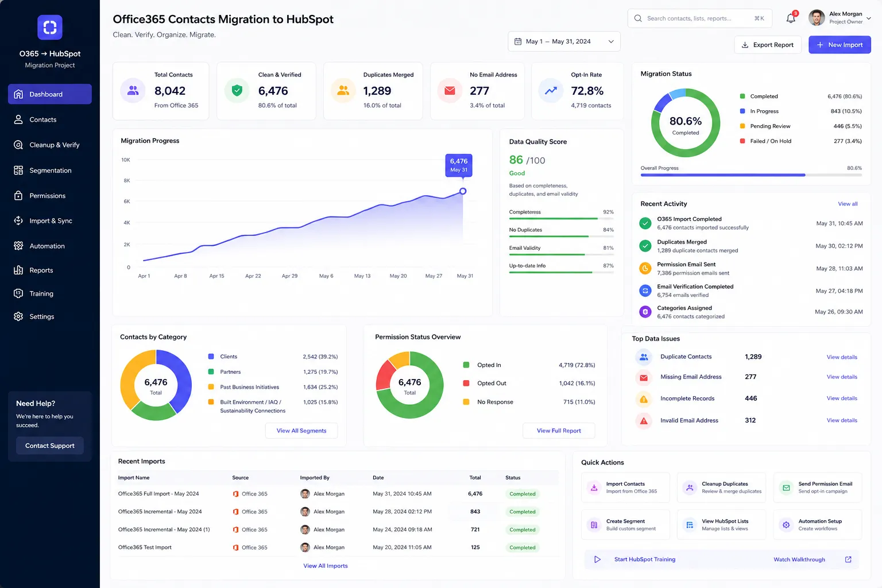The height and width of the screenshot is (588, 882).
Task: Click the Missing Email Address envelope icon
Action: coord(644,377)
